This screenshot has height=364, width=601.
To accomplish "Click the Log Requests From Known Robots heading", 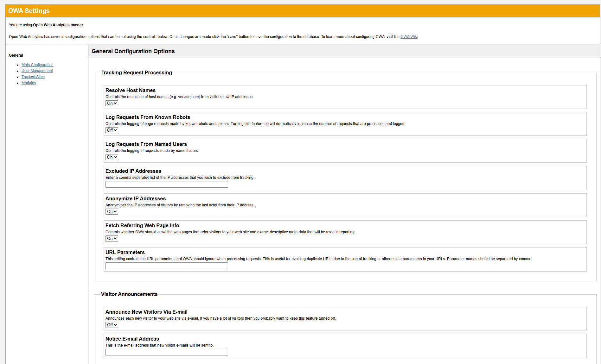I will tap(148, 117).
